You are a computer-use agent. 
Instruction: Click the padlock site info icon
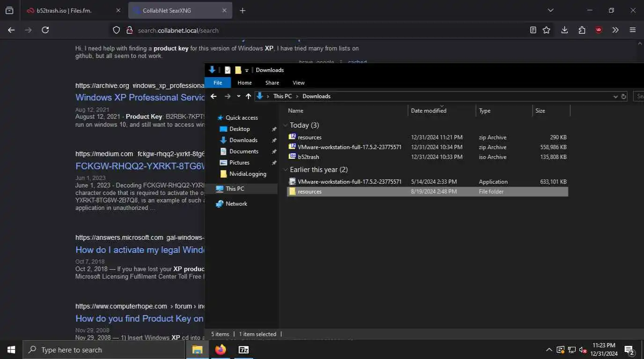point(130,30)
